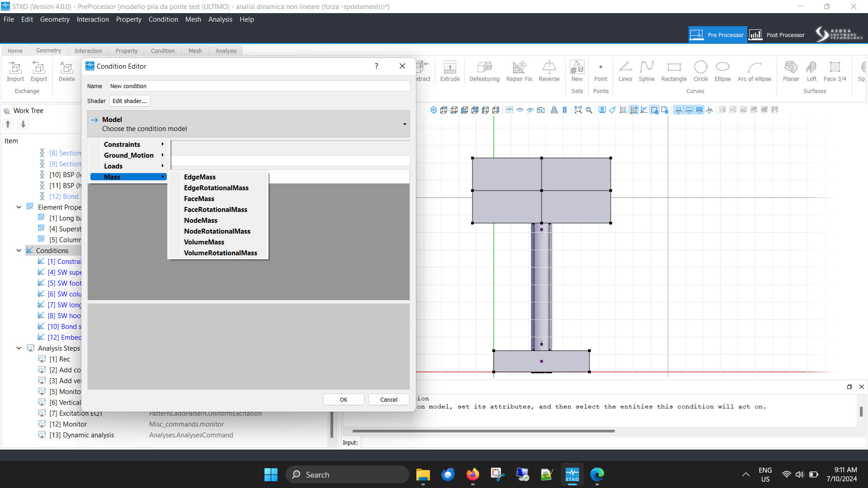
Task: Collapse the Analysis Steps tree node
Action: tap(19, 348)
